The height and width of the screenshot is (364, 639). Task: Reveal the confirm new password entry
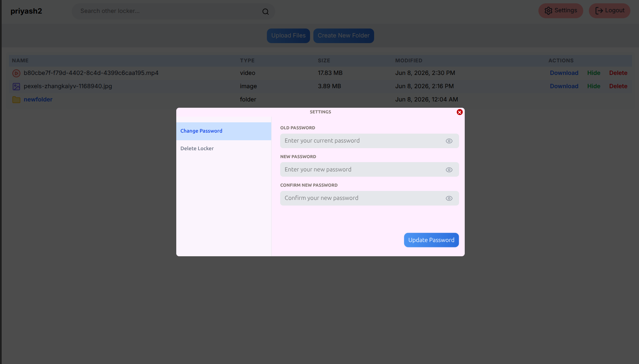[449, 198]
